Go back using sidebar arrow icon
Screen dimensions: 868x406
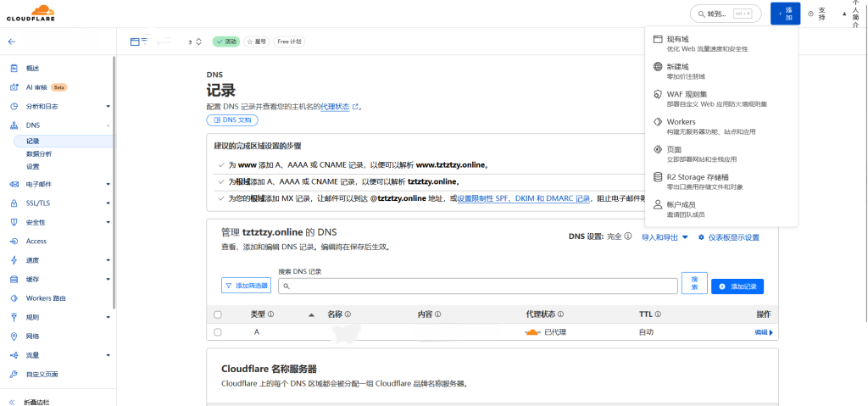(12, 42)
